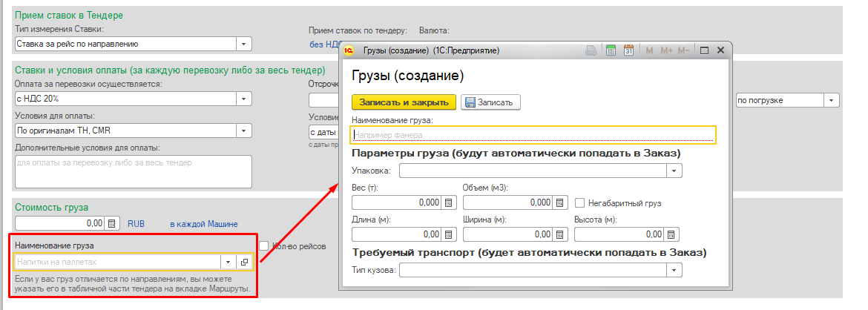Open calculator for Высота (м) field
The height and width of the screenshot is (310, 868).
(671, 234)
